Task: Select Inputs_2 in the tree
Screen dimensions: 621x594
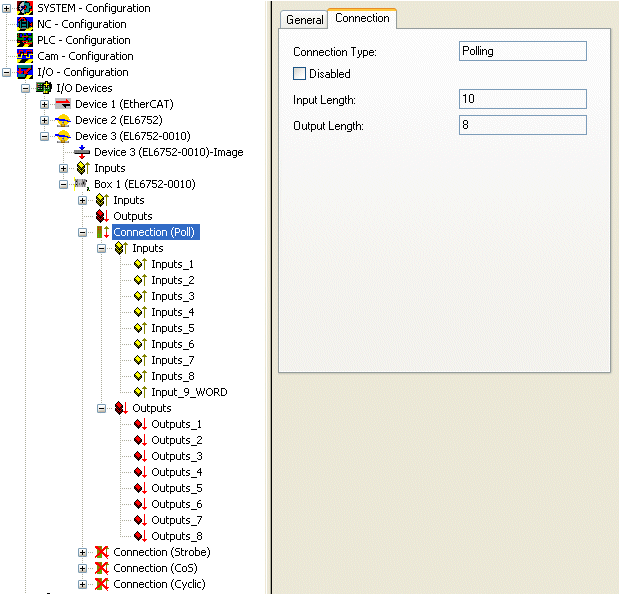Action: point(173,280)
